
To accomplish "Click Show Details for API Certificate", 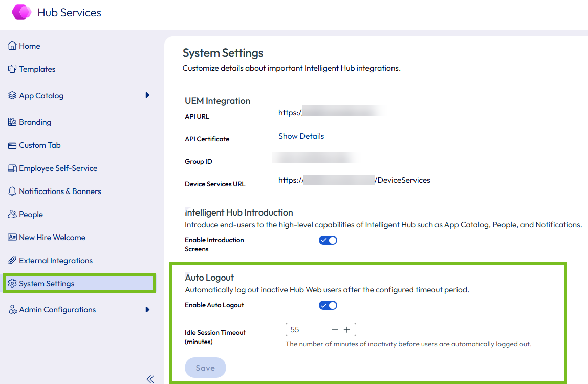I will click(x=301, y=136).
